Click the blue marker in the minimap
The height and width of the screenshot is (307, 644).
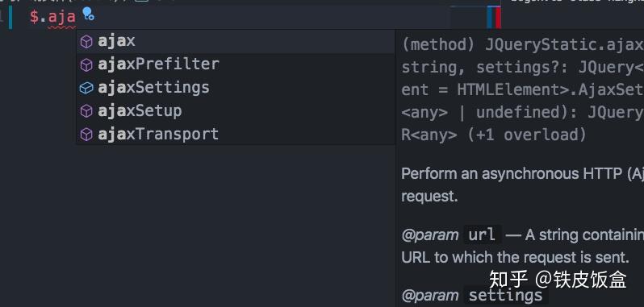(x=491, y=18)
